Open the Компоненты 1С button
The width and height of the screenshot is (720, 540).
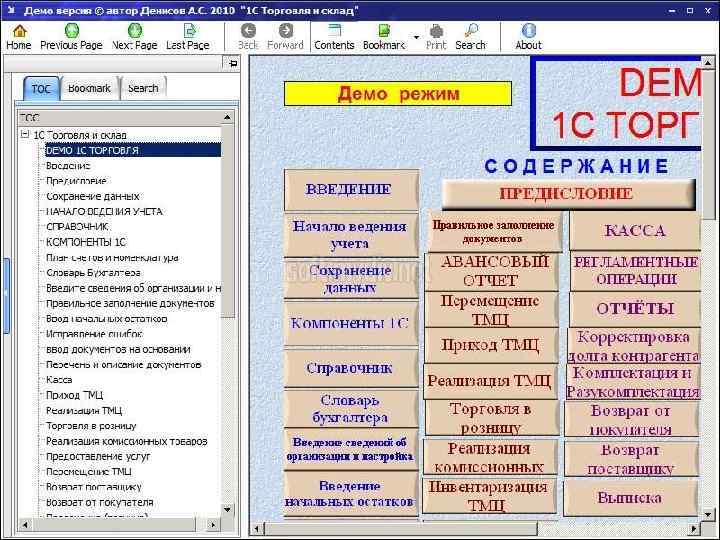coord(351,323)
